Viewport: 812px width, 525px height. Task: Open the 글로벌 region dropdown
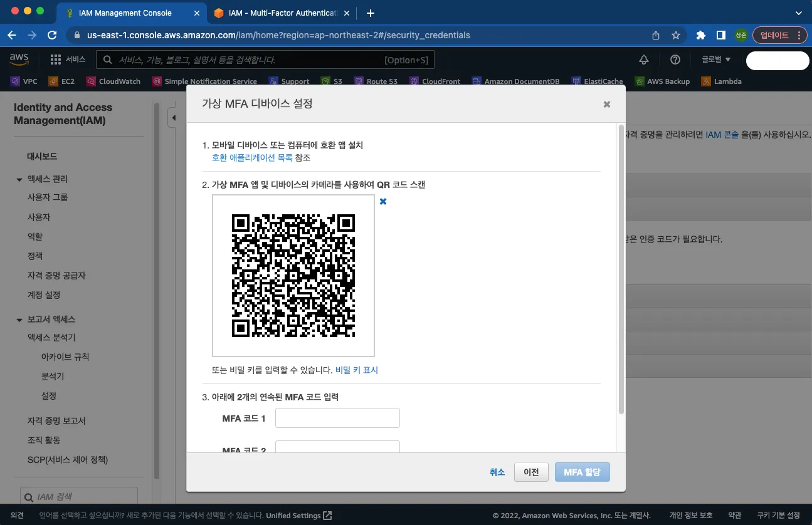[x=716, y=60]
